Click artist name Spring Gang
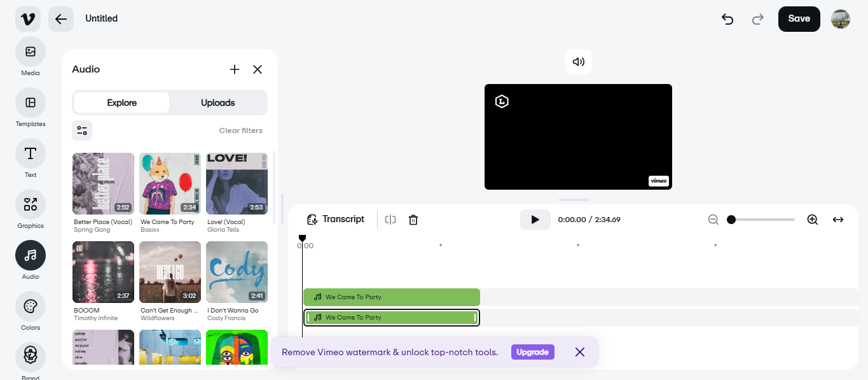The image size is (868, 380). point(92,230)
